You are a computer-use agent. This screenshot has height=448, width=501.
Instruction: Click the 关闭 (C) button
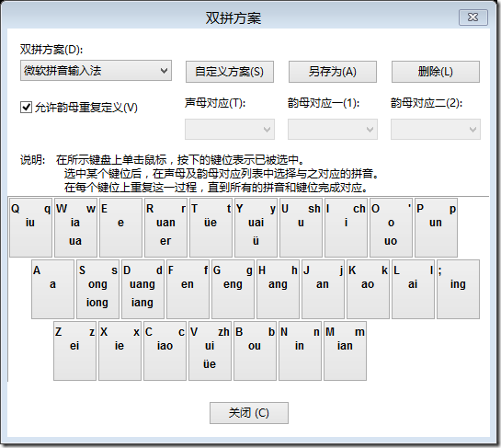coord(249,413)
